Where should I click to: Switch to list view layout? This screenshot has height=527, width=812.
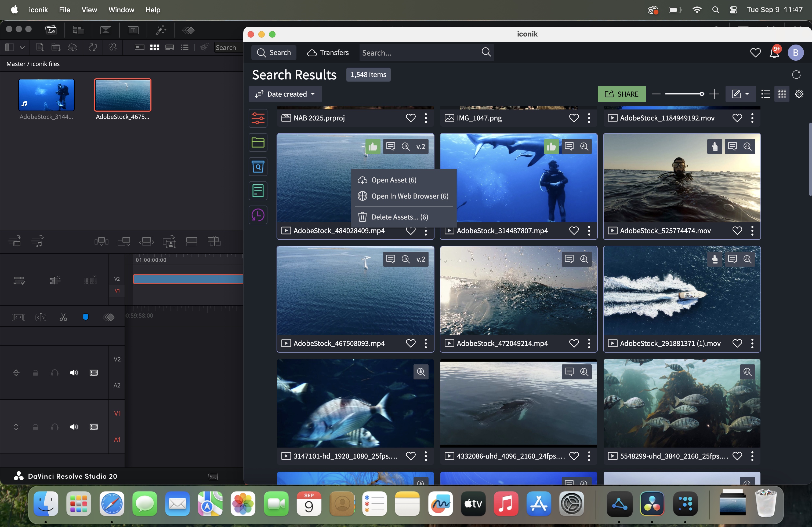765,94
